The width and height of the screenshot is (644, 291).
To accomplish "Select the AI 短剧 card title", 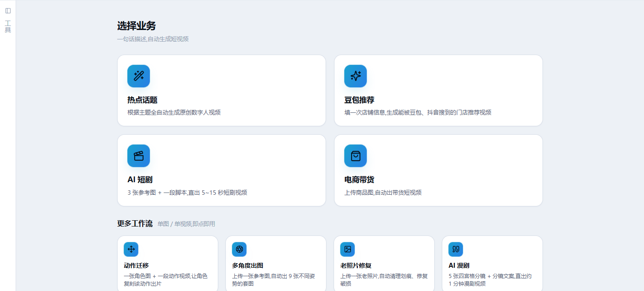I will 140,180.
